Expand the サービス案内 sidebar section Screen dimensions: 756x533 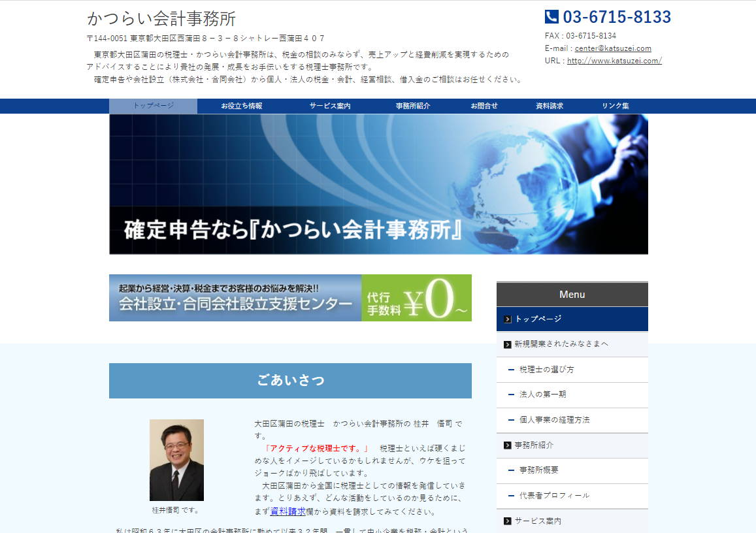click(540, 521)
